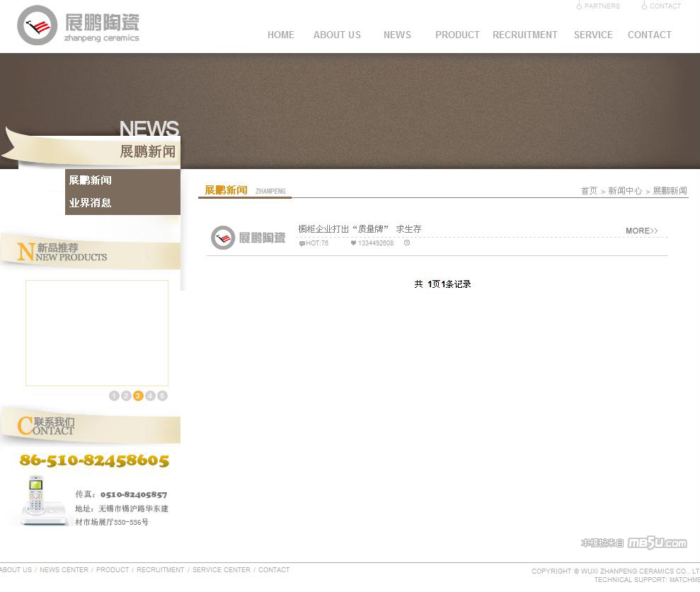700x592 pixels.
Task: Click the heart icon beside 1334492608
Action: coord(353,243)
